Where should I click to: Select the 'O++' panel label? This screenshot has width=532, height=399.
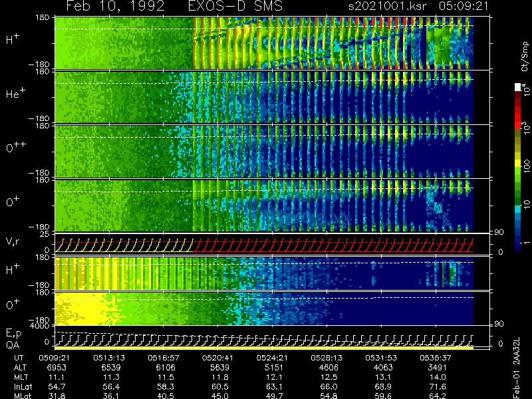15,147
